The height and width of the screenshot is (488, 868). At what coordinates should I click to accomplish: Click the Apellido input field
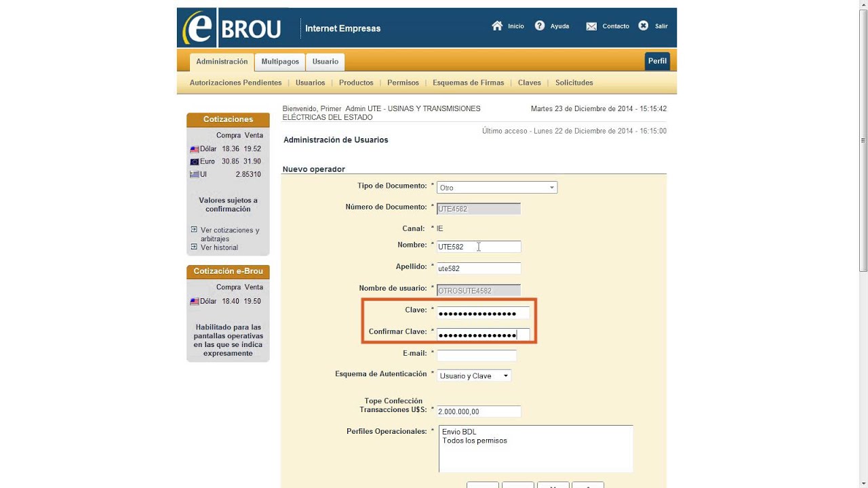479,268
